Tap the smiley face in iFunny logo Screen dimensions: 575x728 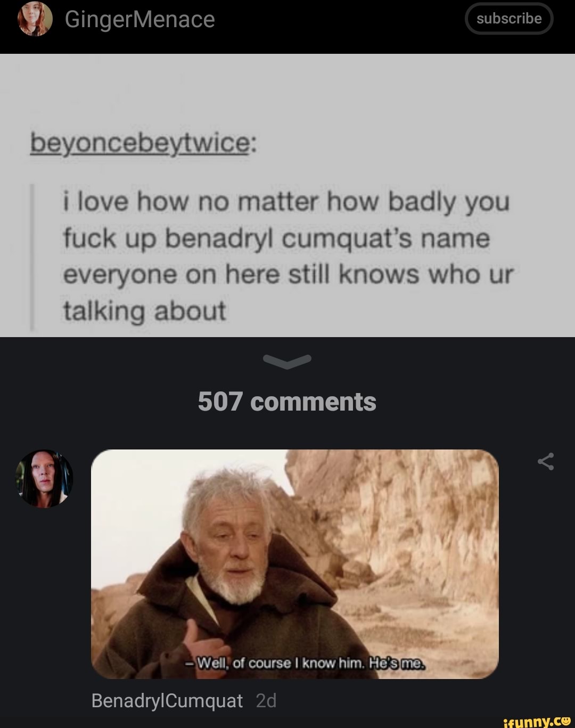point(565,720)
